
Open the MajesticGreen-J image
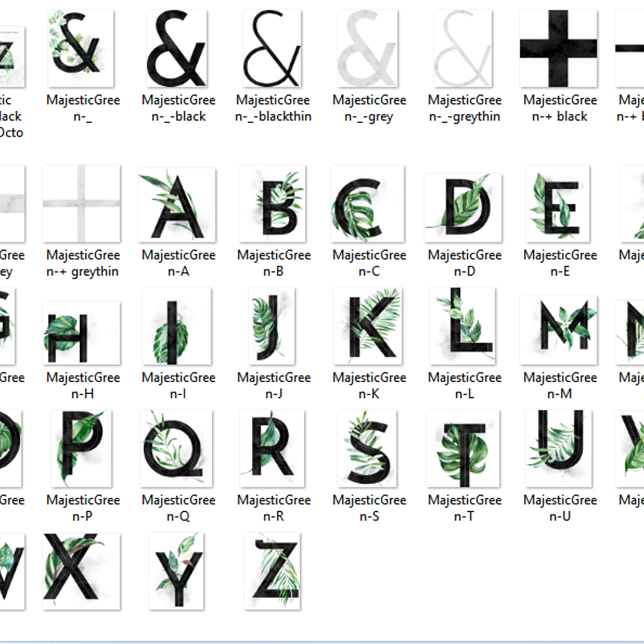click(x=273, y=327)
